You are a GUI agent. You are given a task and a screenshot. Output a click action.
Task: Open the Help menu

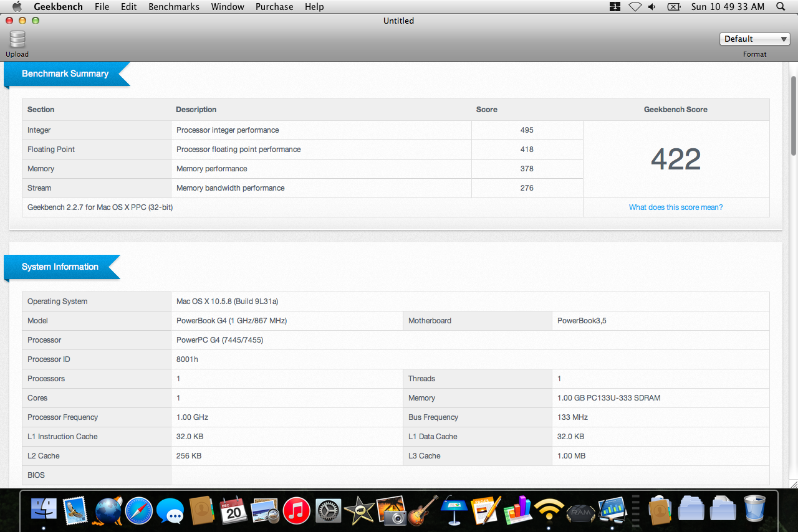click(x=314, y=6)
